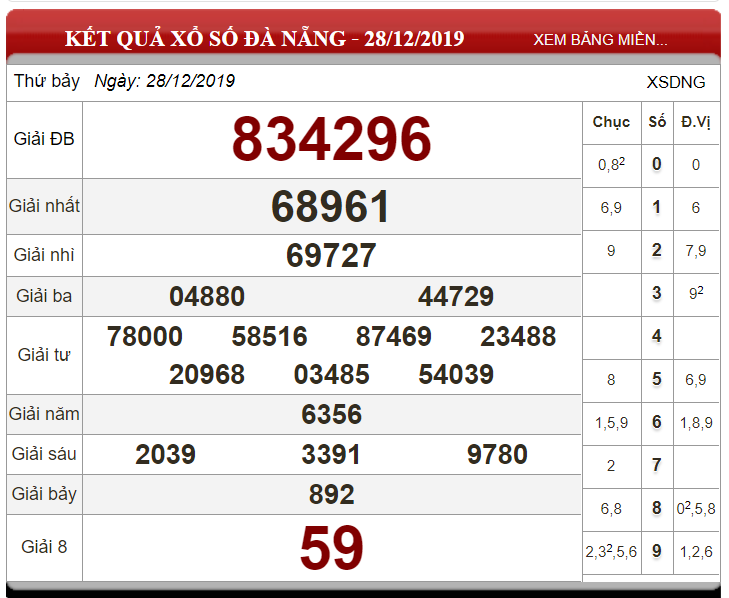Select fourth prize number 20968
Image resolution: width=729 pixels, height=598 pixels.
click(x=207, y=374)
